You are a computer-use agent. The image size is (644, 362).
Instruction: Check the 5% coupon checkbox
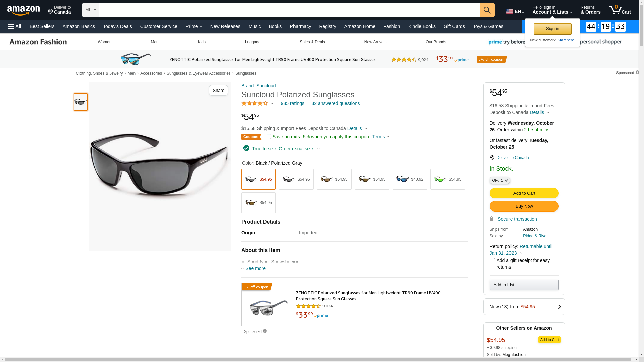pos(268,136)
